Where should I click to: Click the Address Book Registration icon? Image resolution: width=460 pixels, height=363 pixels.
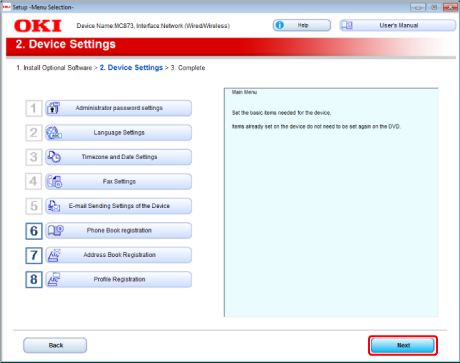54,255
